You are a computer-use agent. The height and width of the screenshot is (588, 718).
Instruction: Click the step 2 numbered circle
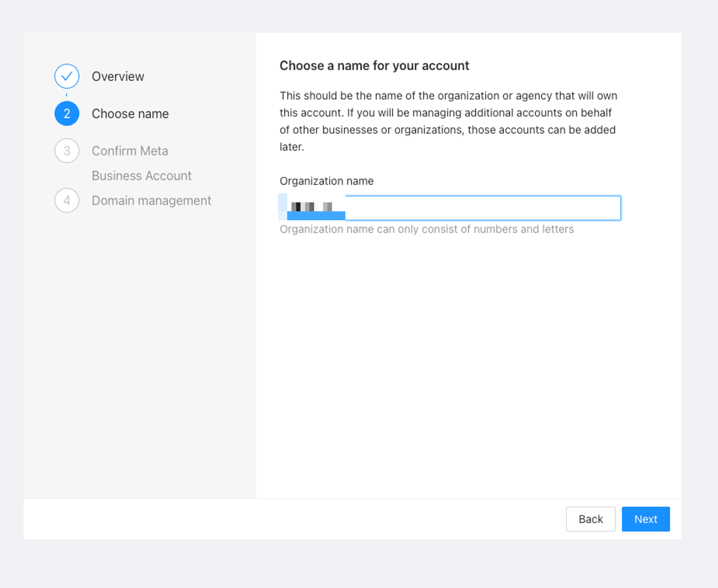(x=67, y=114)
